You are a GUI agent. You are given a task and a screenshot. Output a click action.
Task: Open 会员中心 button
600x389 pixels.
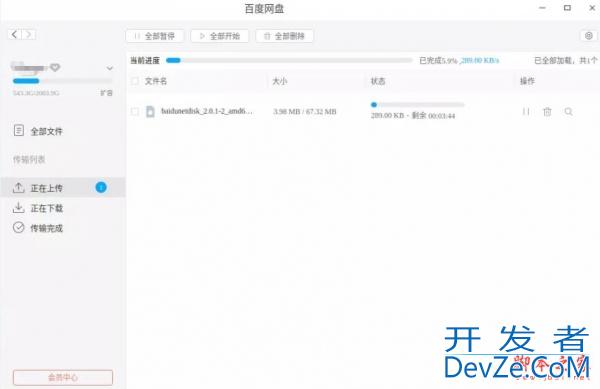click(x=63, y=378)
